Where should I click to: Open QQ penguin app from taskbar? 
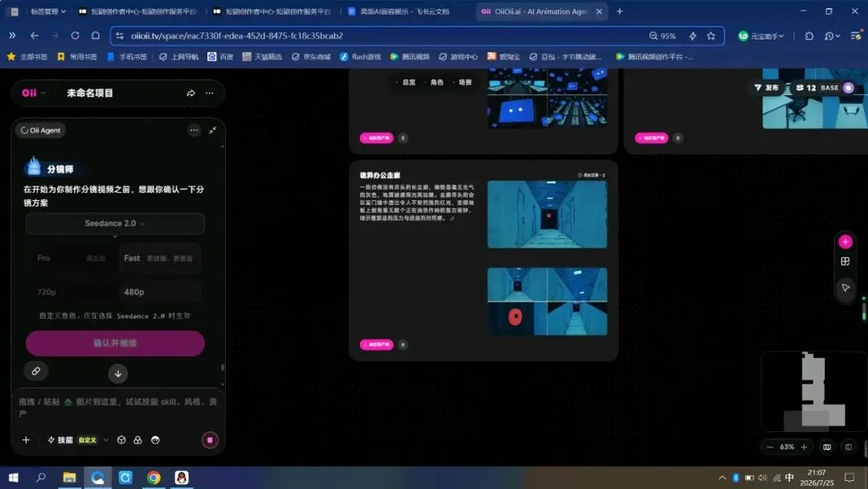click(182, 478)
